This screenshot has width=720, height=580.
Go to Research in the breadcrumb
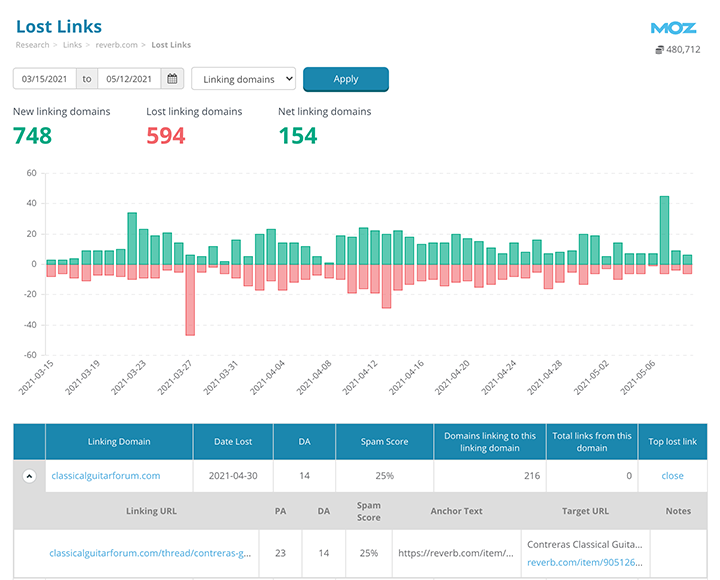(34, 45)
